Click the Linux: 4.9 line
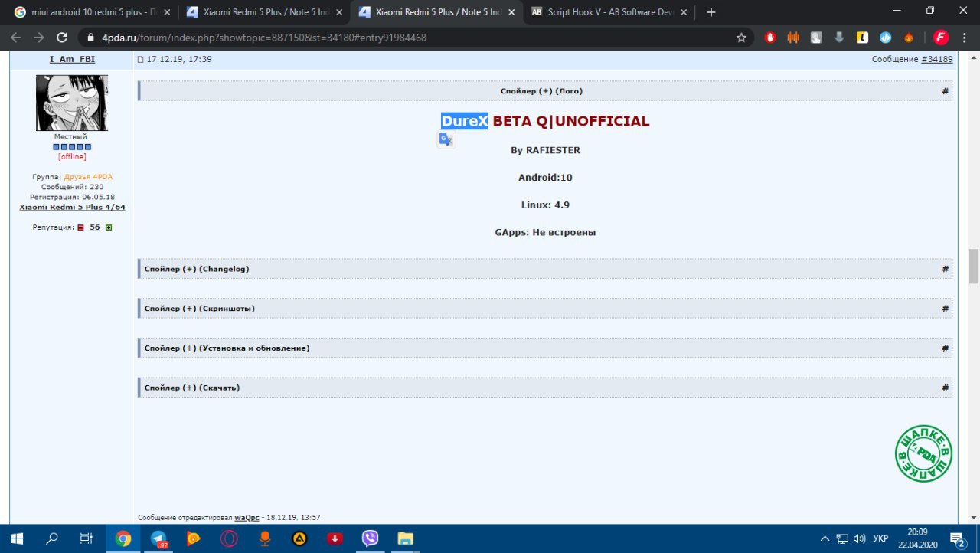 pos(545,205)
